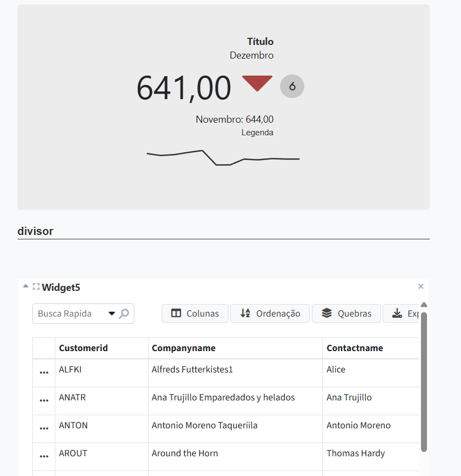Open the Quebras grouping options
Screen dimensions: 461x476
346,313
